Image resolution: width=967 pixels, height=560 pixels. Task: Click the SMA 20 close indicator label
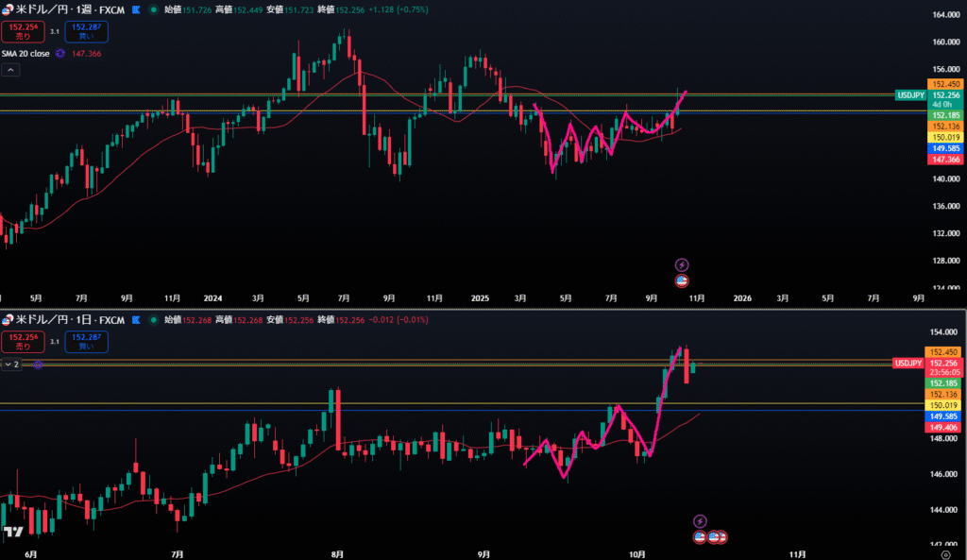[x=26, y=54]
